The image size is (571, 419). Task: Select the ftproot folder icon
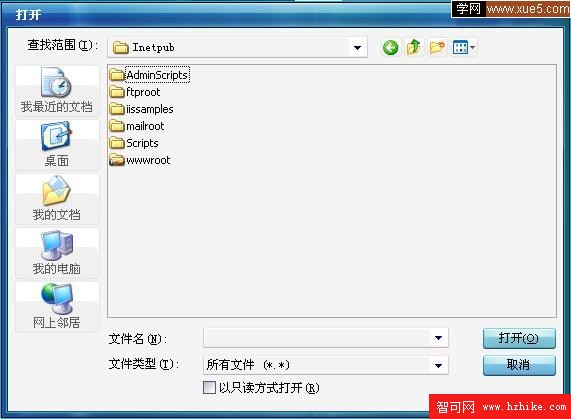click(x=117, y=92)
